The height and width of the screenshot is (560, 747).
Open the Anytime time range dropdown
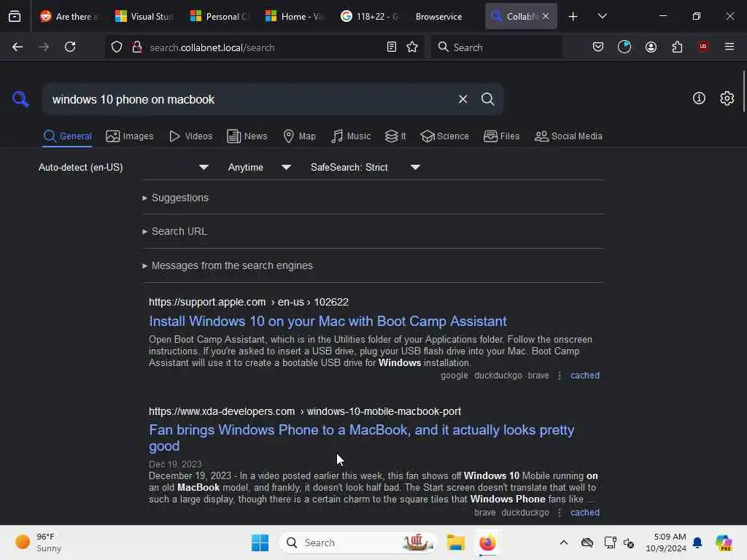pos(259,167)
